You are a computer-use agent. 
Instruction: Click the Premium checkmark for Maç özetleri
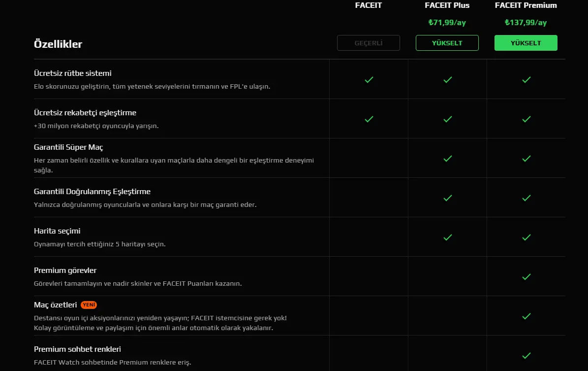(526, 316)
